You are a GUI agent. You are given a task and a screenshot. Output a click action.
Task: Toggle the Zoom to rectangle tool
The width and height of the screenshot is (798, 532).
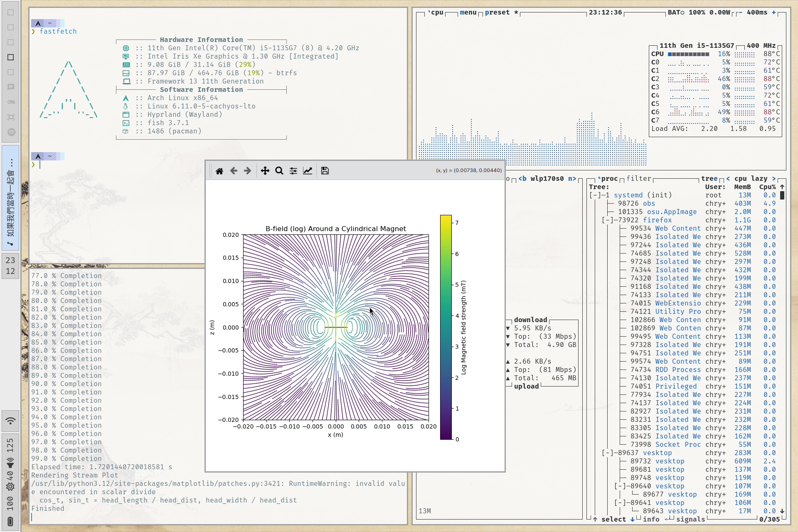point(279,171)
